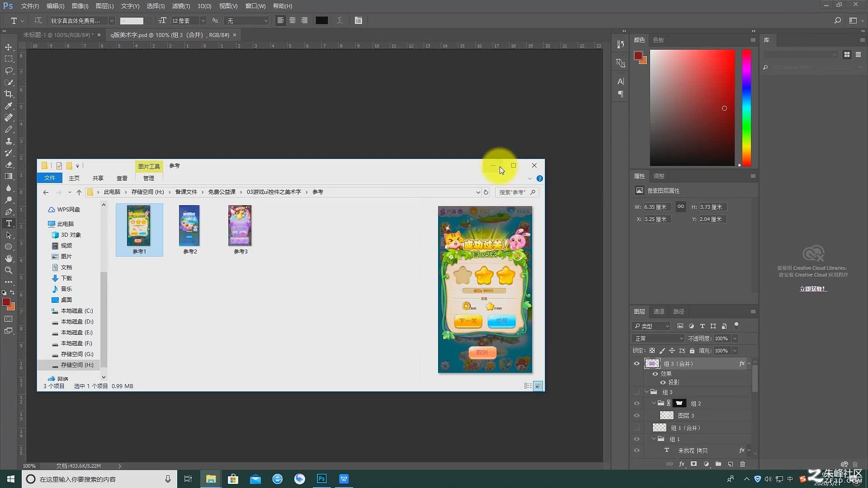Open the warp text option

click(x=340, y=20)
